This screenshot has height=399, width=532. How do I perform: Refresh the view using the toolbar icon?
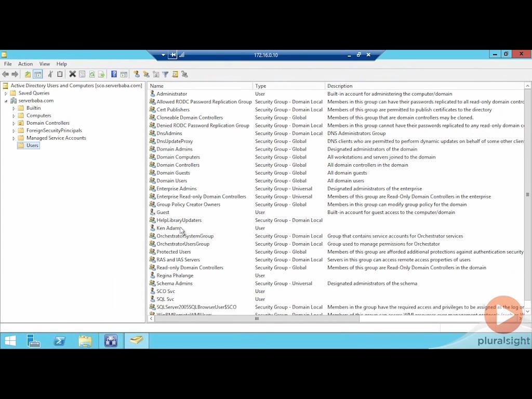point(92,74)
